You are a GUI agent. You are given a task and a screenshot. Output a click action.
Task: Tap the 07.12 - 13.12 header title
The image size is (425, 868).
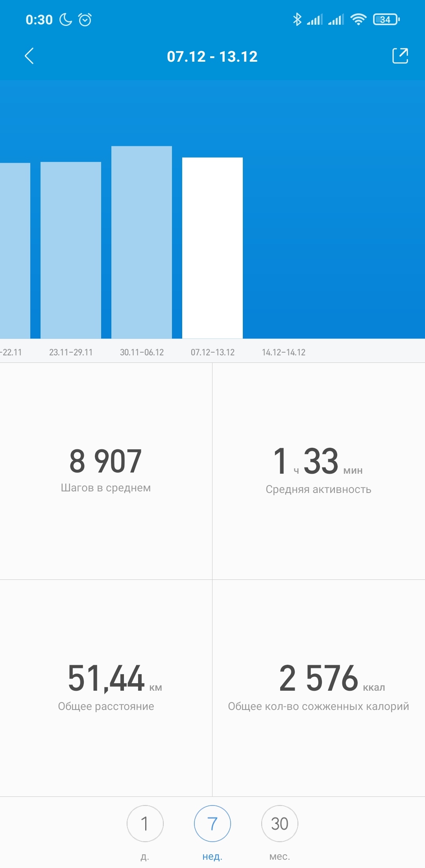pyautogui.click(x=213, y=57)
